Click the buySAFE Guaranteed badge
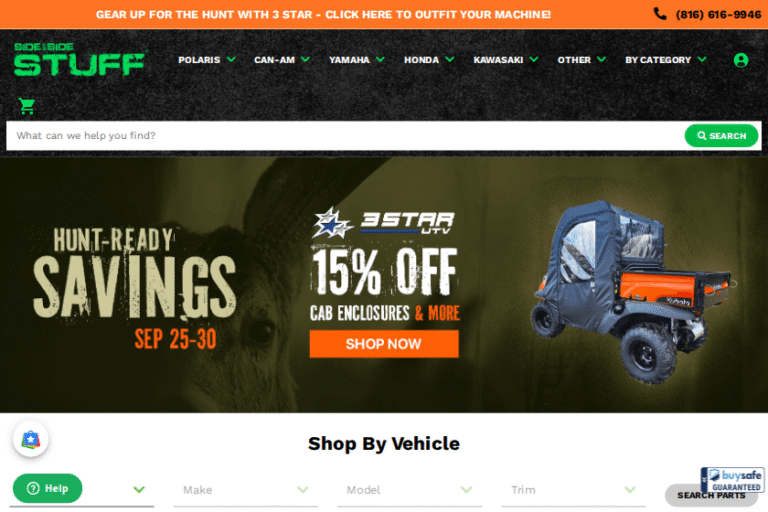768x512 pixels. click(732, 480)
